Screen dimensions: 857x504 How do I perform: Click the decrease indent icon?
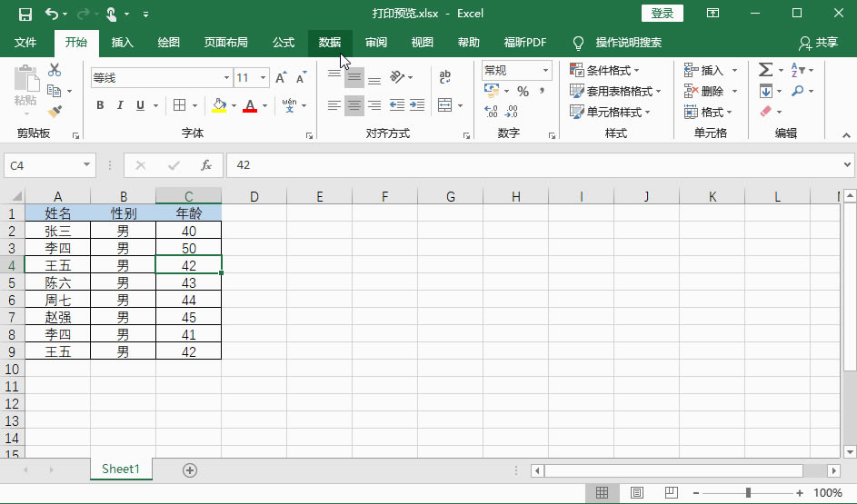pyautogui.click(x=397, y=104)
